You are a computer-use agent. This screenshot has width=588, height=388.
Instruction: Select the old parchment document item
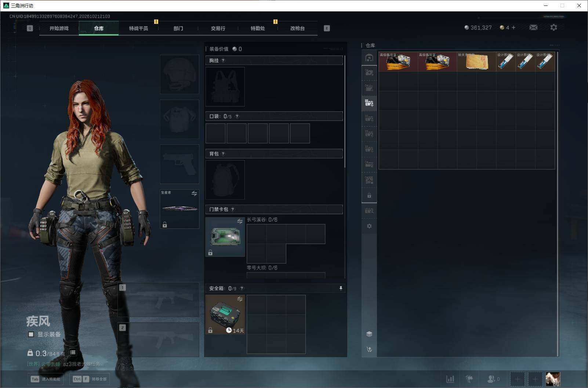tap(476, 61)
